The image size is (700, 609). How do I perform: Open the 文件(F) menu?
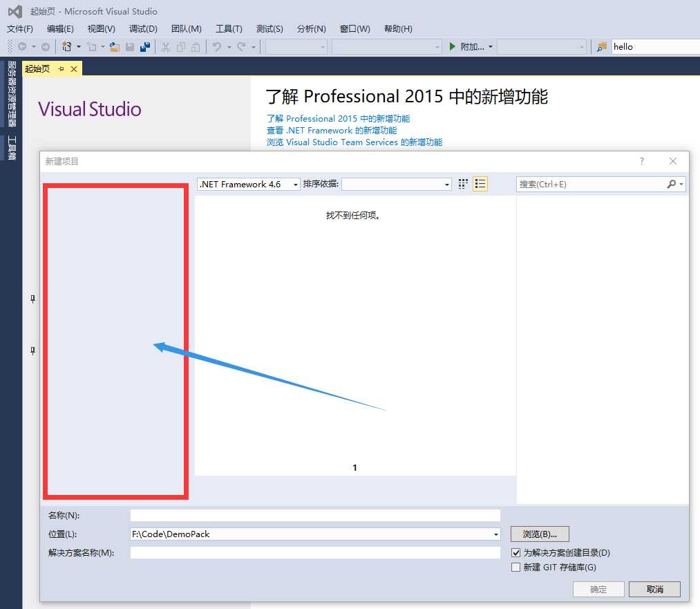click(x=19, y=28)
